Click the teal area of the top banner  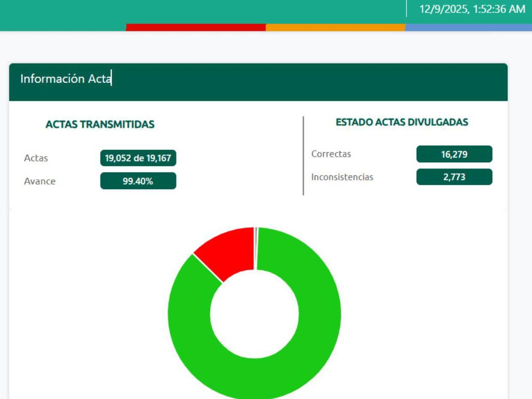point(169,11)
